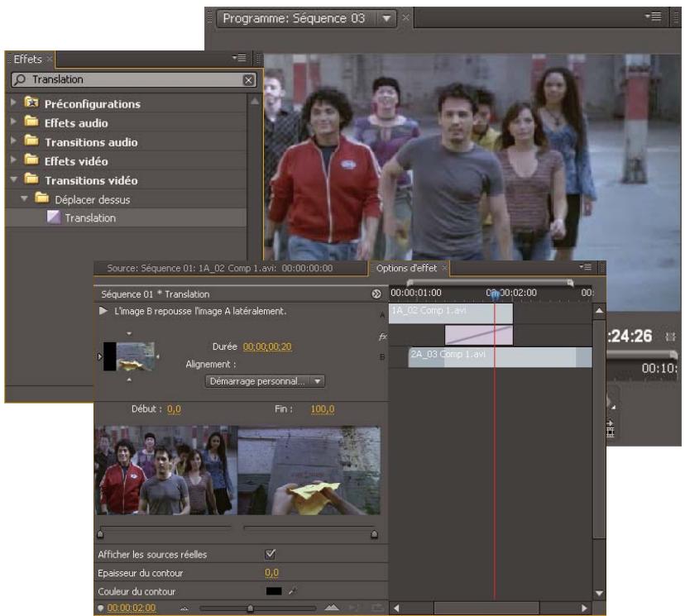Click the Fin slider handle under image B
This screenshot has width=685, height=616.
point(374,534)
